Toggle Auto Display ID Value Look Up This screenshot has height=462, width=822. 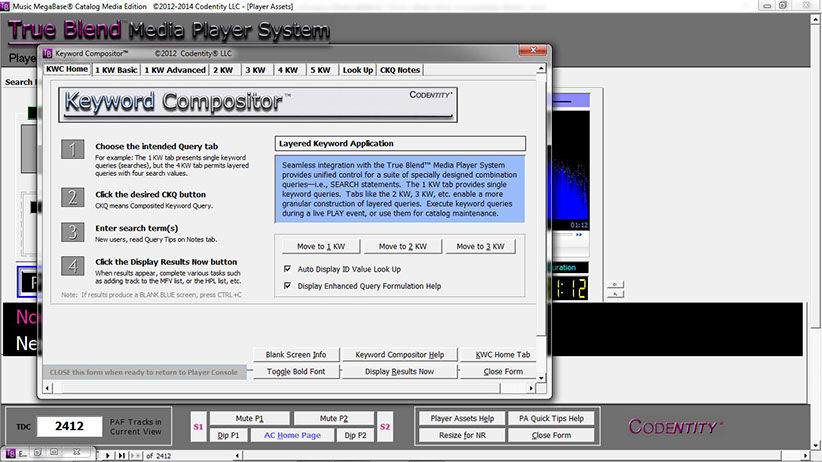click(289, 269)
